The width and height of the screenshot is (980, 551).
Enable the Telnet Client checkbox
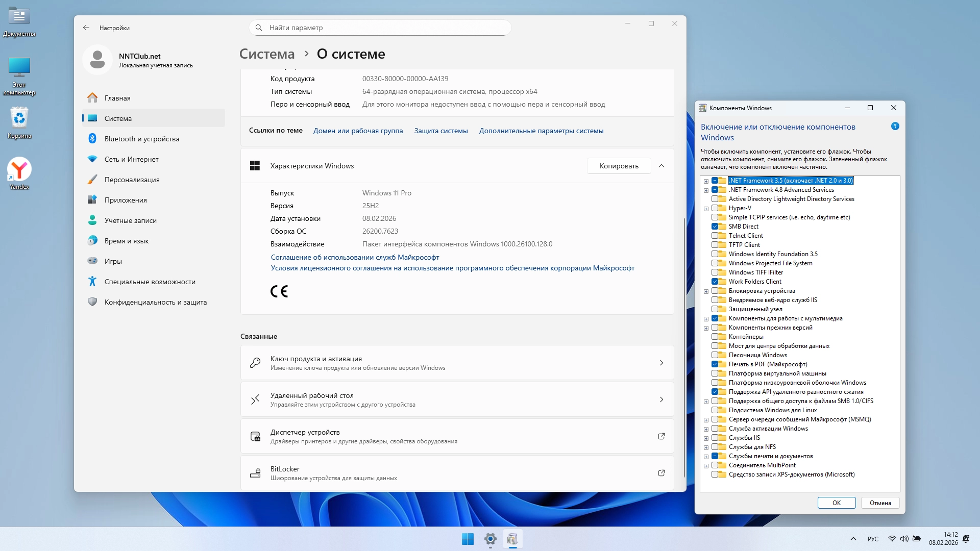pyautogui.click(x=715, y=236)
